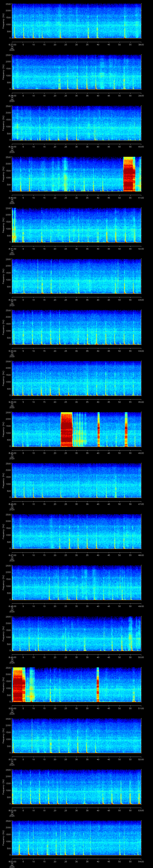Viewport: 153px width, 868px height.
Task: Select the wide red burst in the 8:45 spectrogram
Action: click(67, 429)
